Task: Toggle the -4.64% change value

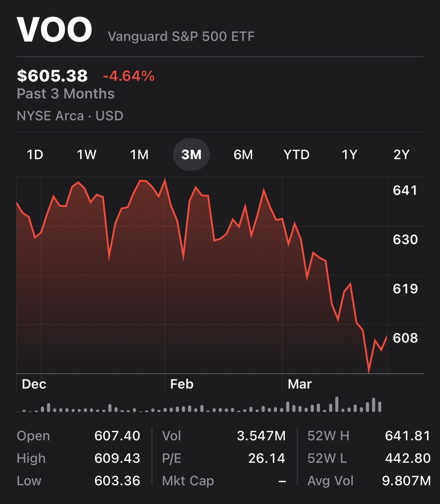Action: click(x=129, y=76)
